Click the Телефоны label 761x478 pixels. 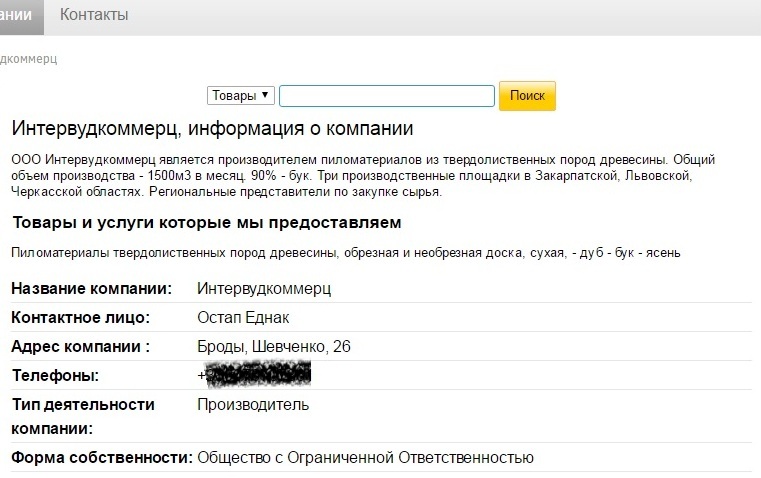(55, 376)
